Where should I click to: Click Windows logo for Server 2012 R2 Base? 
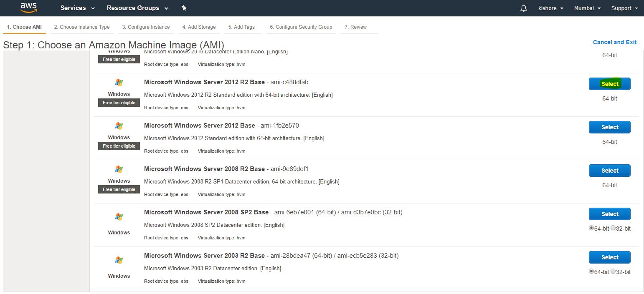pyautogui.click(x=119, y=83)
